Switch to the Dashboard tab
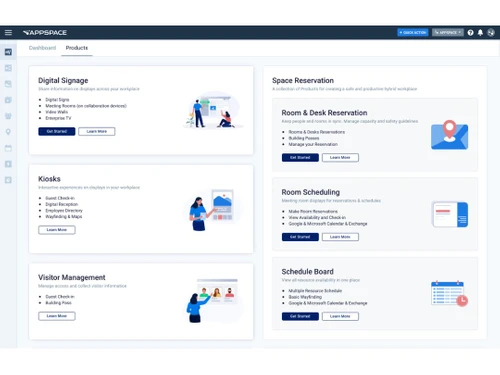 point(42,48)
